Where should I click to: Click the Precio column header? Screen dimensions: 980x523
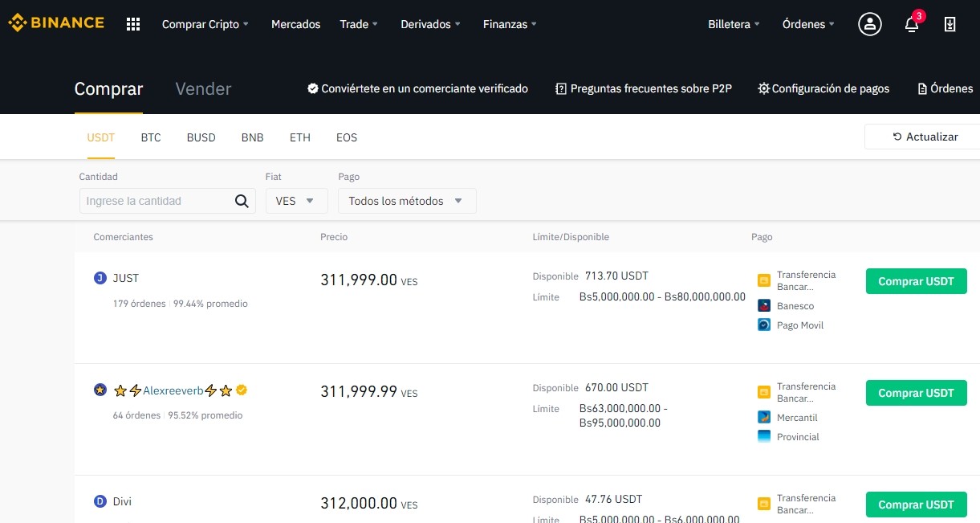tap(334, 237)
